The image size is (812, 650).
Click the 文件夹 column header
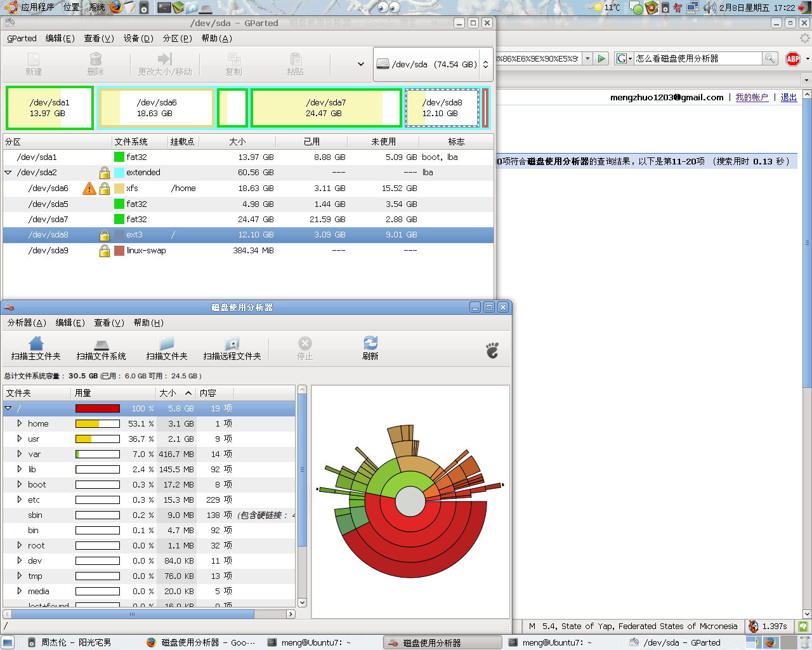pos(37,393)
